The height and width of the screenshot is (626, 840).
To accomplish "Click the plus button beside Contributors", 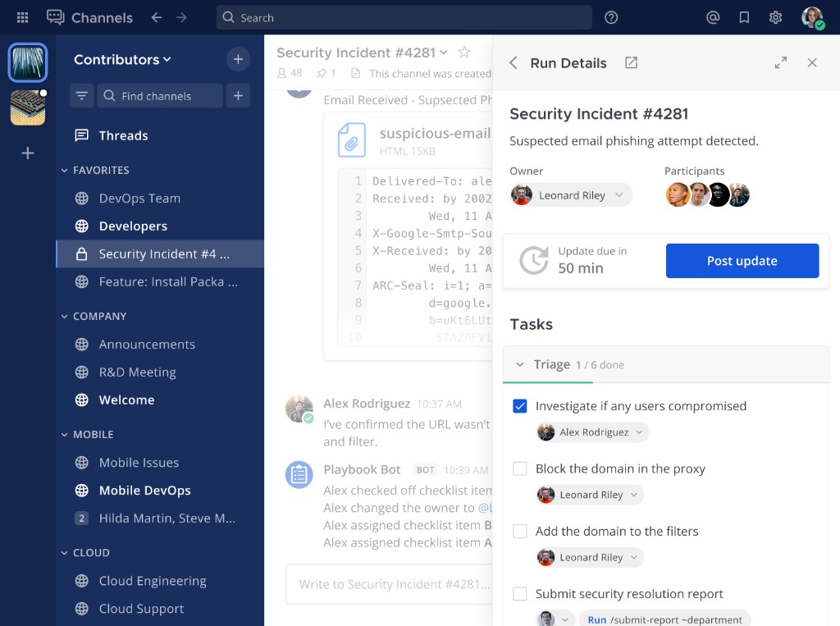I will pos(239,59).
